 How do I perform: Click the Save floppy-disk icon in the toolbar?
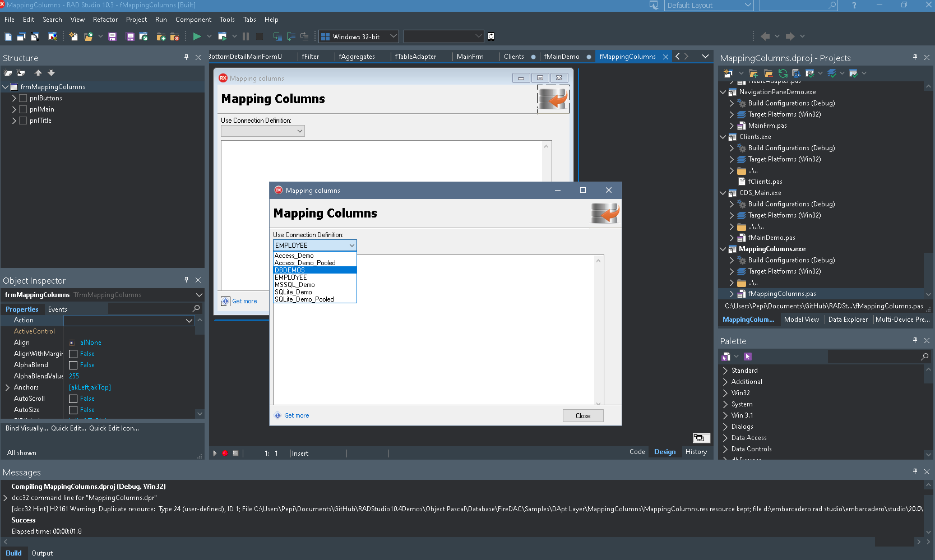112,36
